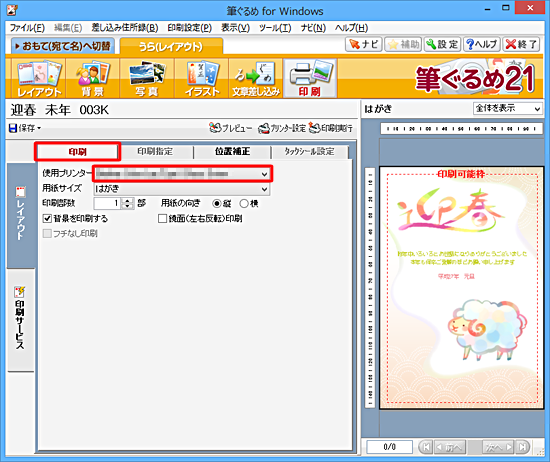
Task: Click the 0/0 page counter field
Action: 389,447
